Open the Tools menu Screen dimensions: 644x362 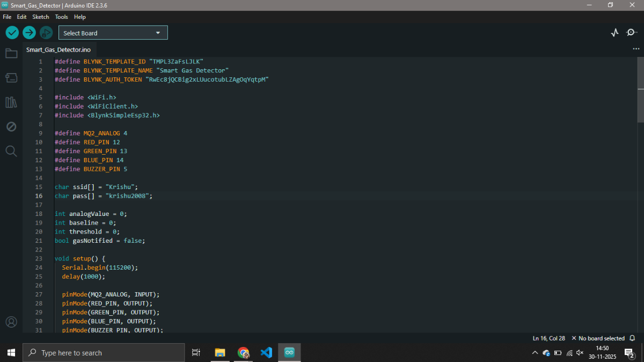pyautogui.click(x=61, y=17)
